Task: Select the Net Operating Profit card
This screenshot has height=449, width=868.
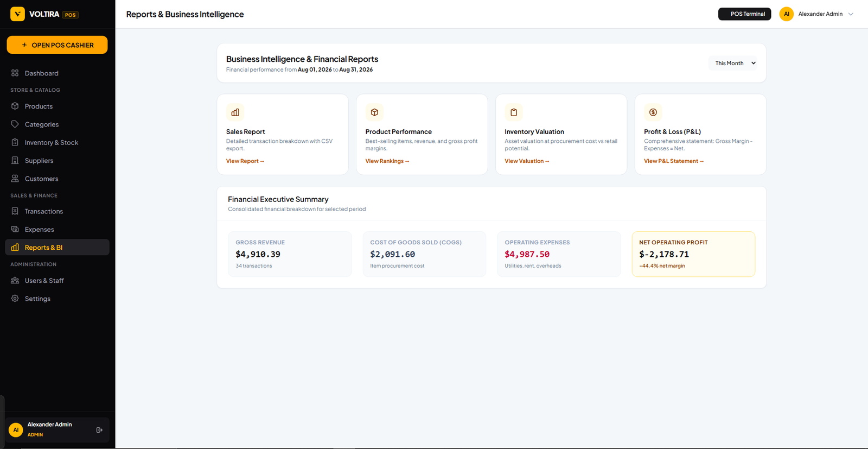Action: (693, 254)
